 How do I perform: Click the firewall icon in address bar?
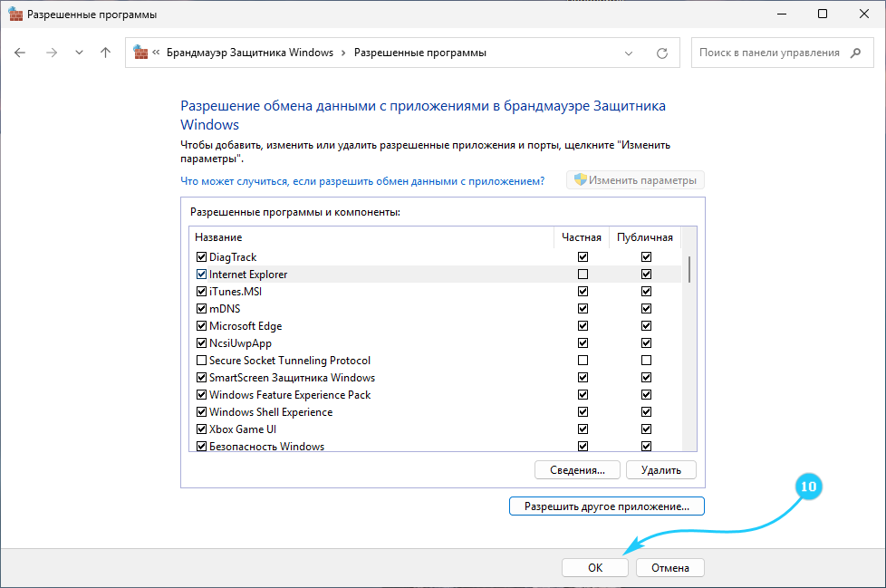pos(140,52)
